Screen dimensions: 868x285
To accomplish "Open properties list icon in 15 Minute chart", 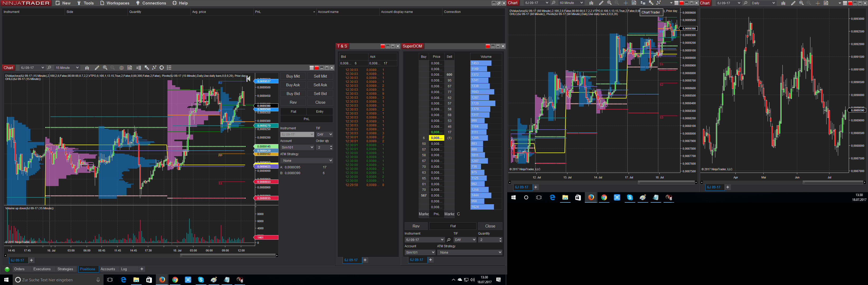I will [x=170, y=68].
